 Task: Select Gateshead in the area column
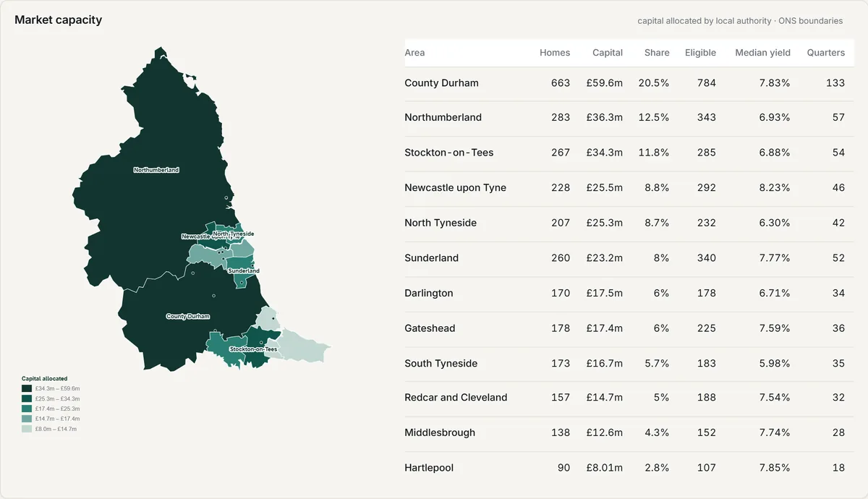click(430, 328)
